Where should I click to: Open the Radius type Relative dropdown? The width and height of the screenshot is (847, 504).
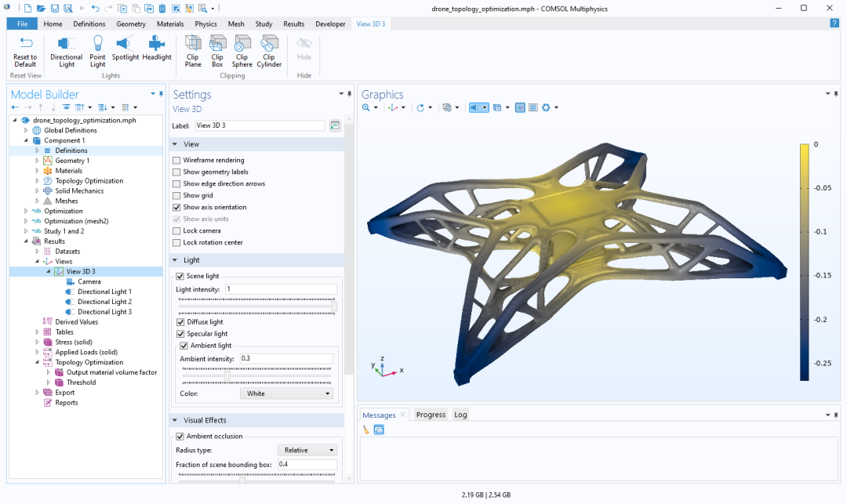(307, 450)
